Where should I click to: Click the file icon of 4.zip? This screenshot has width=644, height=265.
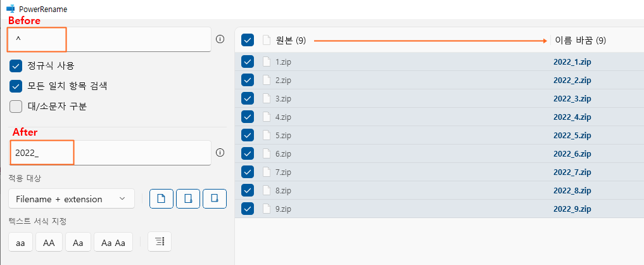pyautogui.click(x=267, y=117)
